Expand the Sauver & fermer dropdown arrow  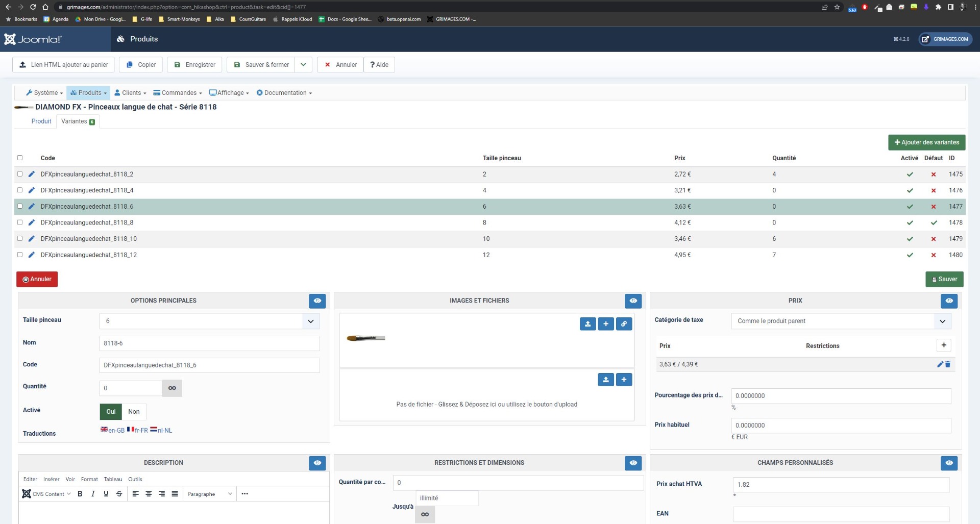click(x=303, y=65)
